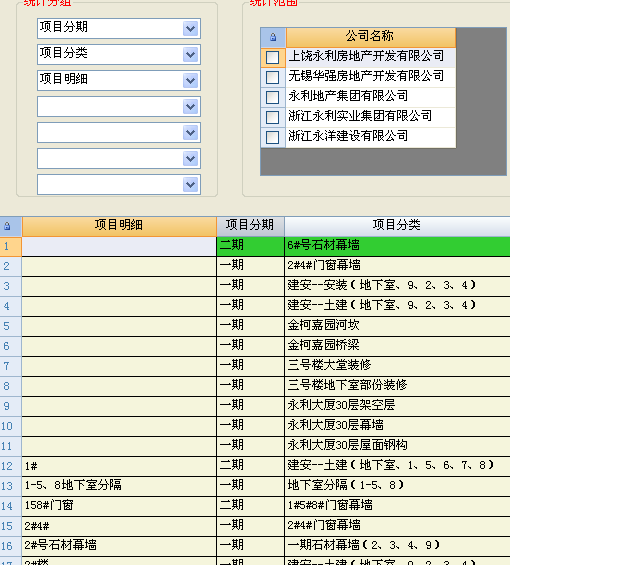Sort by 公司名称 column header

(371, 37)
